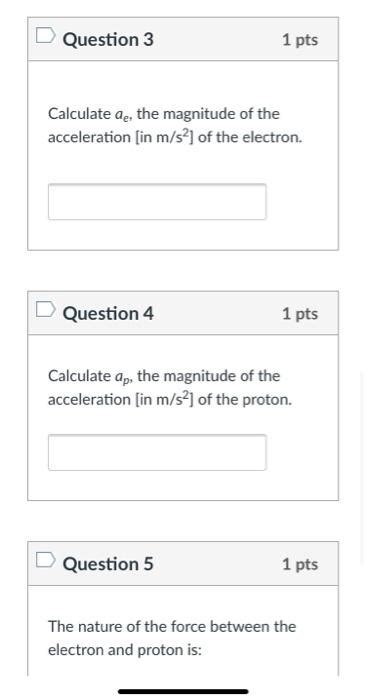Flag Question 3 using its bookmark icon
The height and width of the screenshot is (700, 366).
(x=46, y=36)
